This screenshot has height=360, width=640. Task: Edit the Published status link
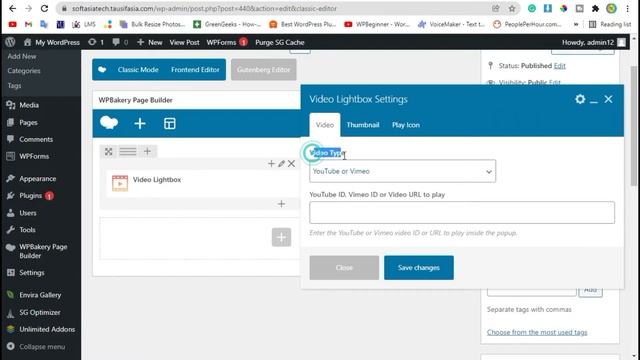(560, 66)
